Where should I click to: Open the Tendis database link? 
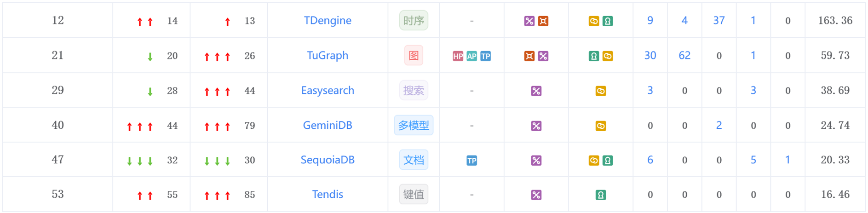point(328,195)
